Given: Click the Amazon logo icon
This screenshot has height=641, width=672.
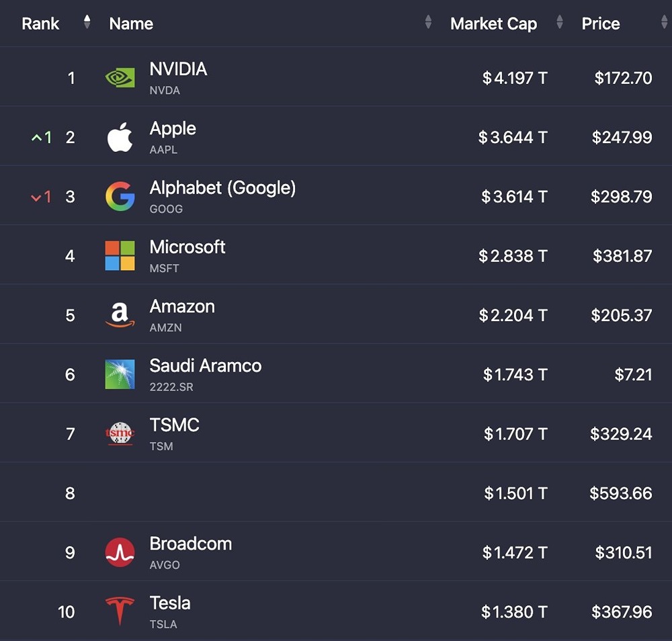Looking at the screenshot, I should pos(120,315).
